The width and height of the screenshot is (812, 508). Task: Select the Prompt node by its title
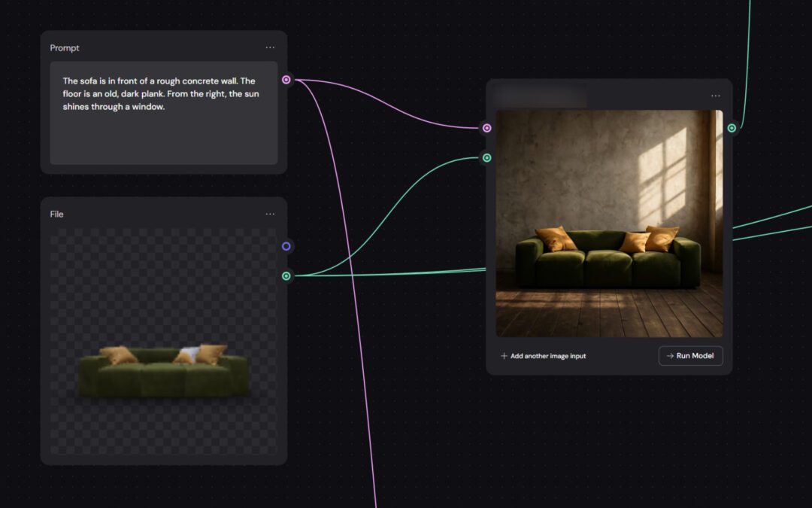[x=65, y=48]
